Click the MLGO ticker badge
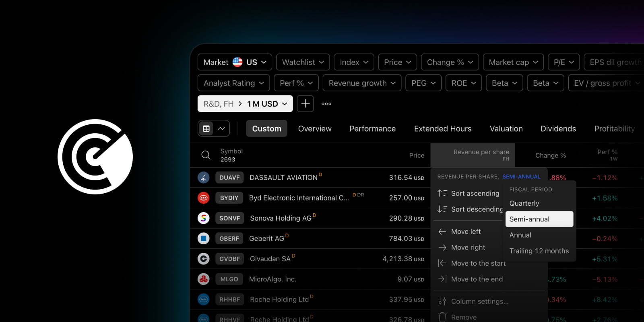Viewport: 644px width, 322px height. coord(229,279)
